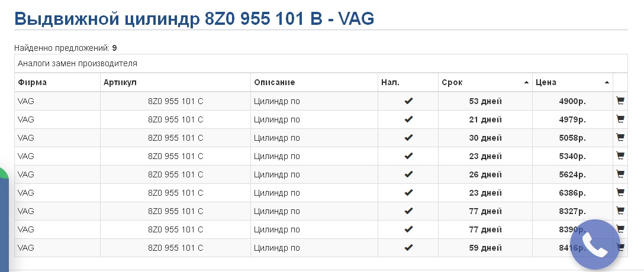
Task: Add the 5624р. offer to cart
Action: coord(620,174)
